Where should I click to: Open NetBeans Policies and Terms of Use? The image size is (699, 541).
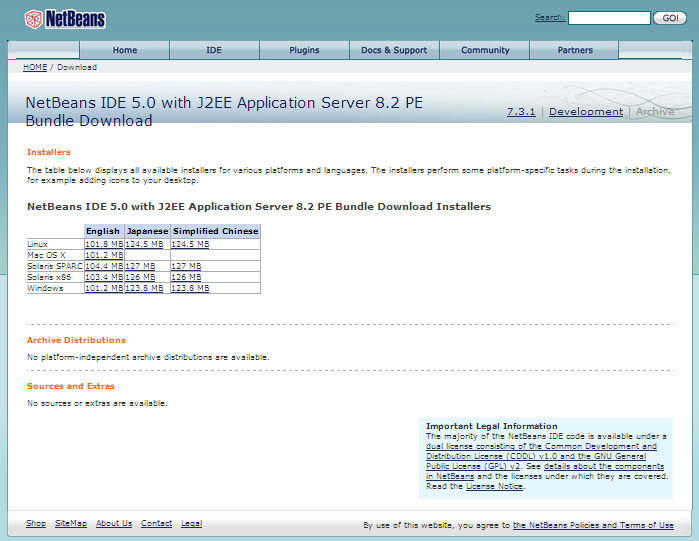point(593,525)
